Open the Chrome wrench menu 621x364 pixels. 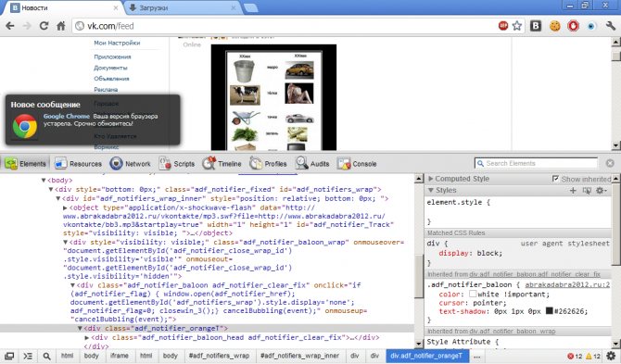[x=610, y=26]
